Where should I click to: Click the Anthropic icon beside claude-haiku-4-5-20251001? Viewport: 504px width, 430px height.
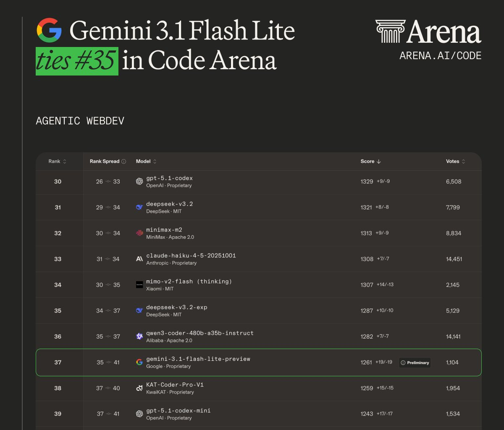[139, 258]
